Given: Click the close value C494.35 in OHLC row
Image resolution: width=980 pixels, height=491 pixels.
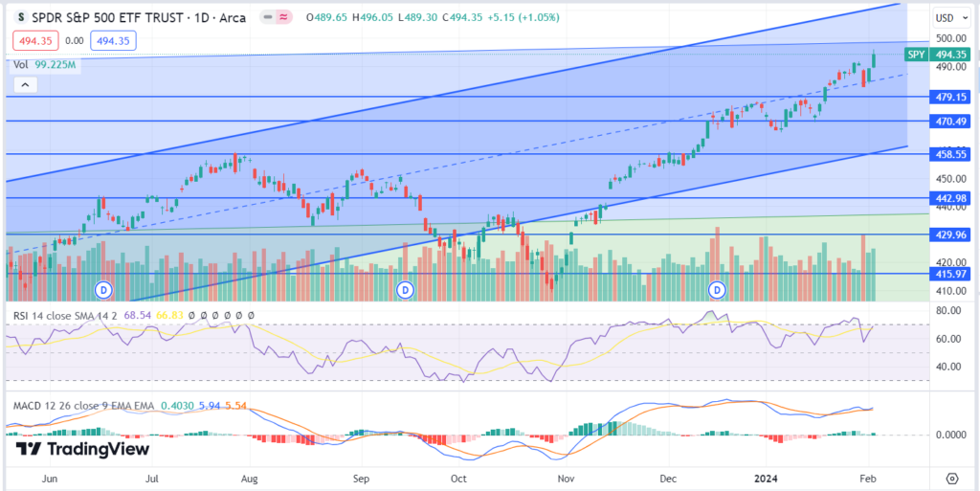Looking at the screenshot, I should click(x=462, y=17).
